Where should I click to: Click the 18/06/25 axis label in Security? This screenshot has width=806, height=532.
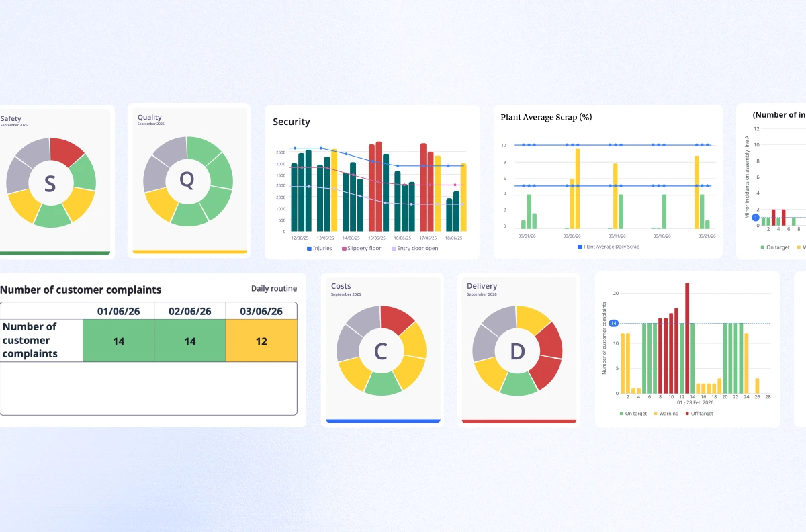click(x=455, y=238)
